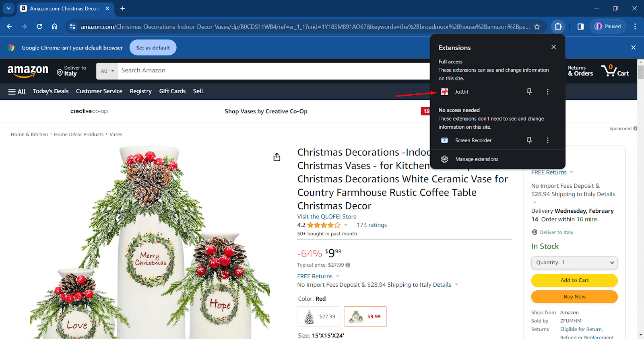Toggle the Chrome side panel
Screen dimensions: 644x339
point(580,27)
